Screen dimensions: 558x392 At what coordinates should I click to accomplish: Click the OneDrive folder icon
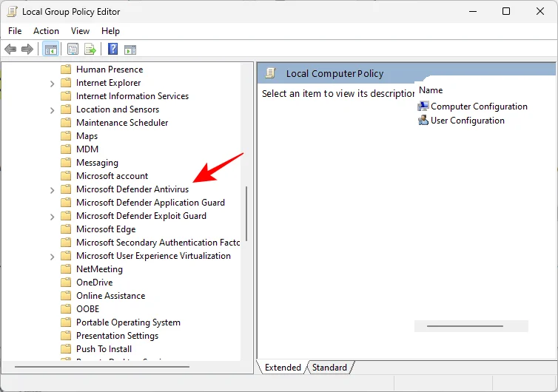(x=66, y=283)
